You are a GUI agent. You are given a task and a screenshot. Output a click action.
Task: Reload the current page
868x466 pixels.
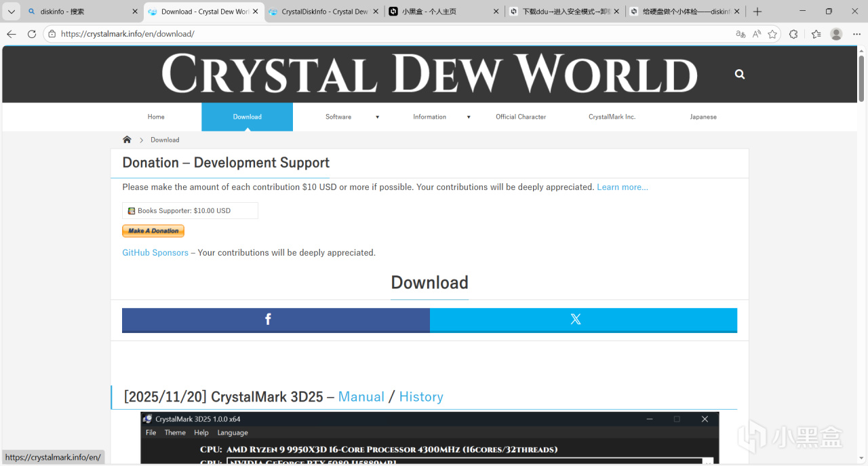point(32,34)
